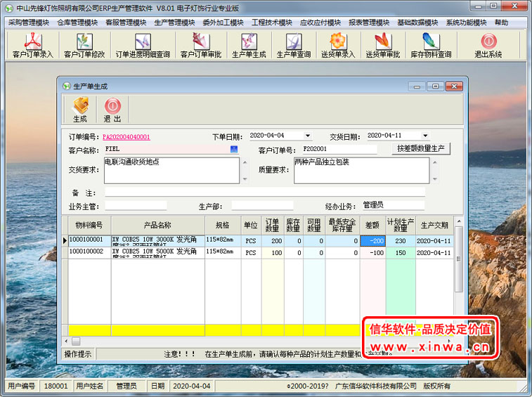Open 帮助 menu
The width and height of the screenshot is (532, 397).
click(501, 22)
